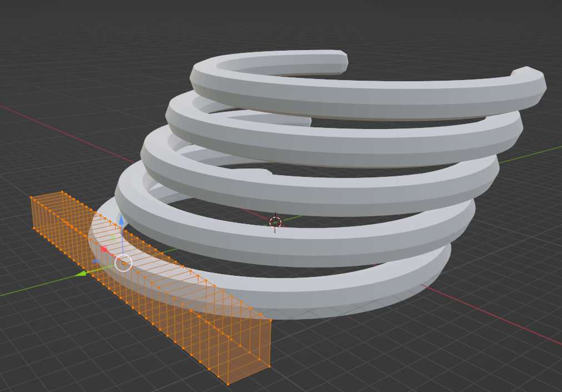Screen dimensions: 562x392
Task: Click the red X-axis move gizmo arrow
Action: click(104, 249)
